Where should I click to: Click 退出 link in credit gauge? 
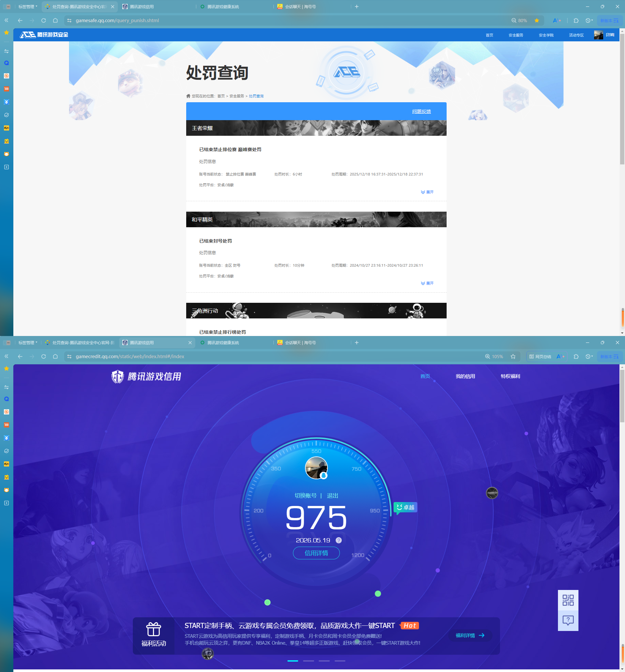tap(332, 495)
